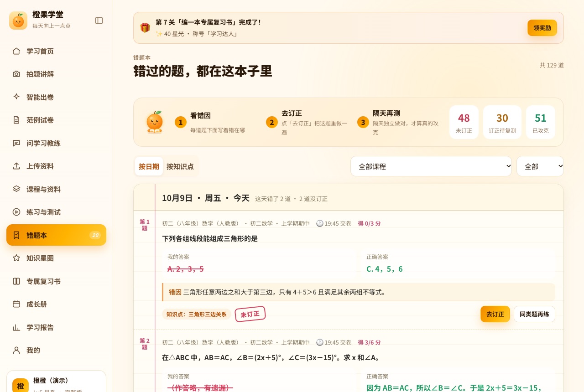Open 学习首页 in the sidebar
Screen dimensions: 584x392
click(x=57, y=51)
